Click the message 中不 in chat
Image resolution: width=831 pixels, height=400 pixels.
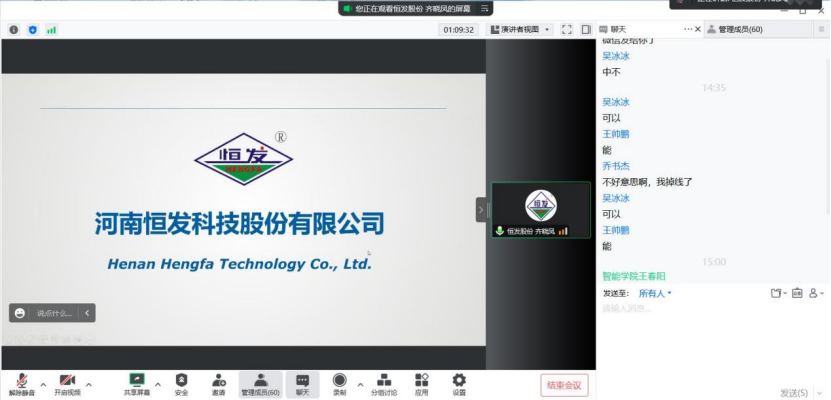click(611, 72)
